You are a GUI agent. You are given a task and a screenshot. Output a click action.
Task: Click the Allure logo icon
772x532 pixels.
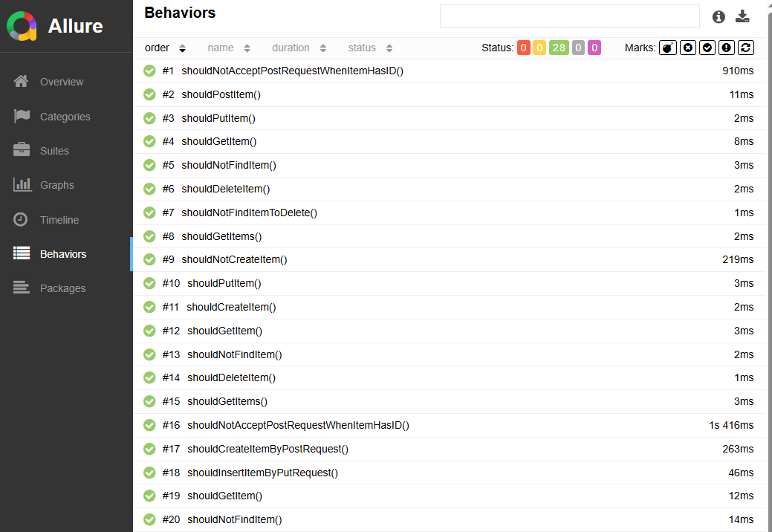coord(22,26)
